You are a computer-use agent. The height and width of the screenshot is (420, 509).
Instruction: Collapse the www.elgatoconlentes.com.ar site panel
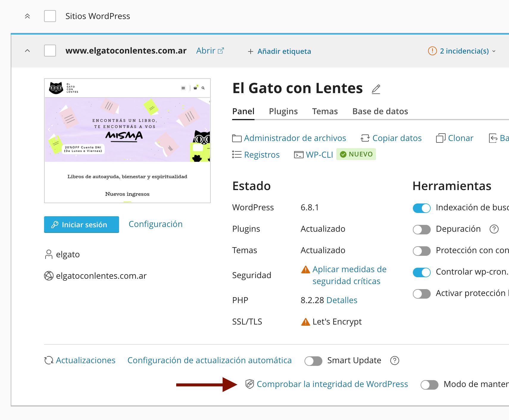click(27, 51)
